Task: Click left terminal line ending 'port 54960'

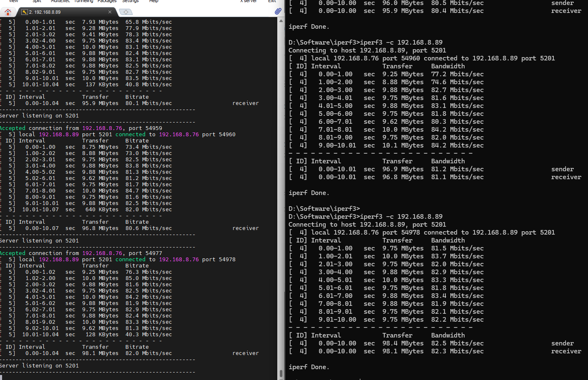Action: [118, 134]
